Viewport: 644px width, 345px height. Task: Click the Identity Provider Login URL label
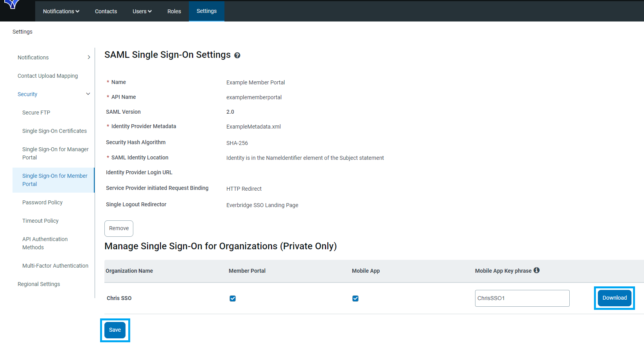tap(139, 172)
